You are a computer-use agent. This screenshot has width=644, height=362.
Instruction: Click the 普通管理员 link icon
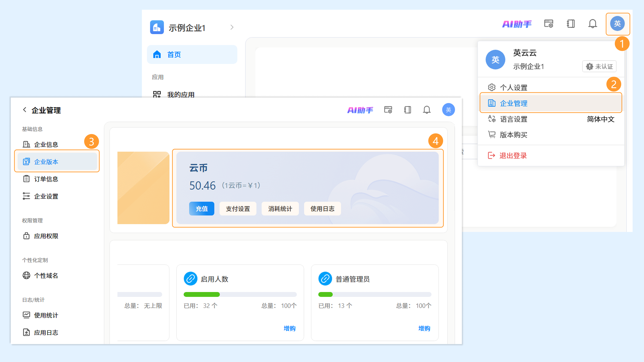pos(325,279)
